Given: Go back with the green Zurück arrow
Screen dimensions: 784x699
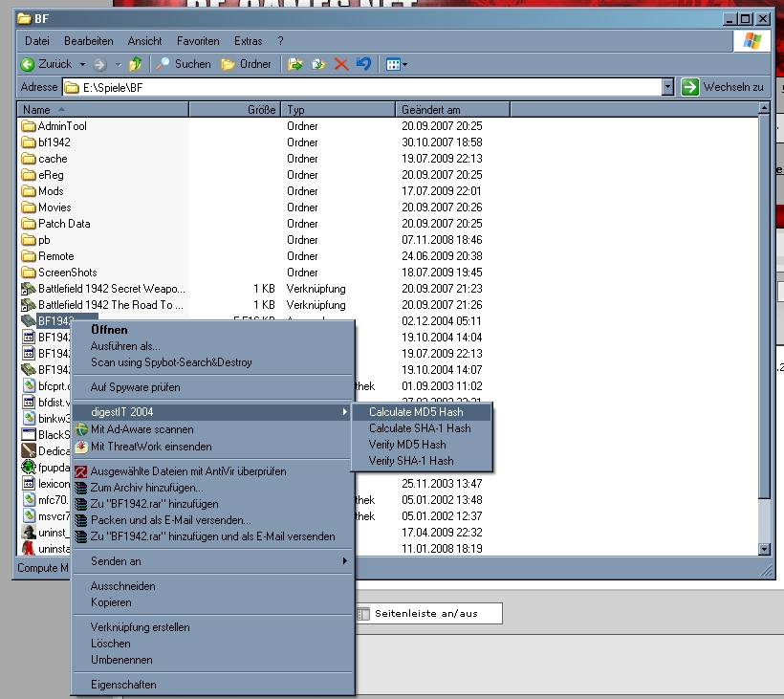Looking at the screenshot, I should 27,64.
